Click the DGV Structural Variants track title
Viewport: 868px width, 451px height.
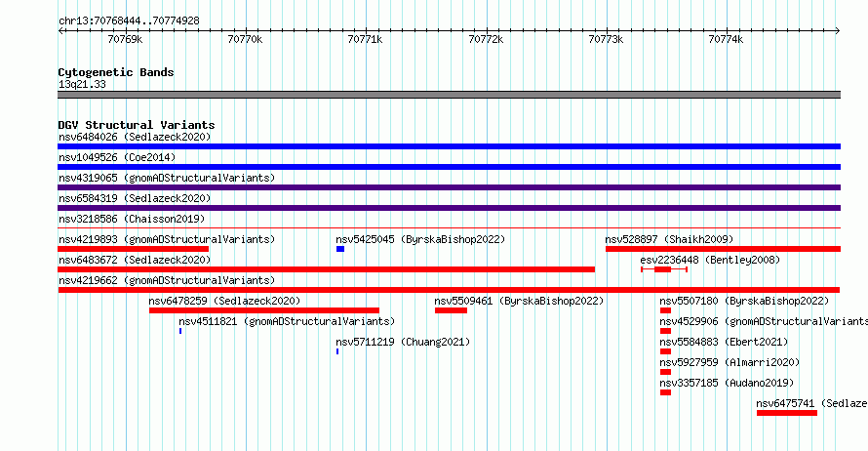point(137,125)
